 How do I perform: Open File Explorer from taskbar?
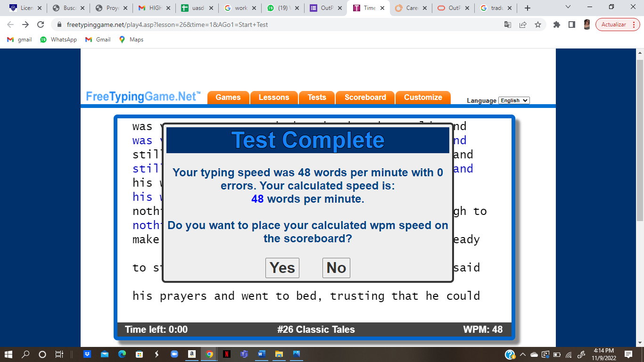tap(279, 354)
